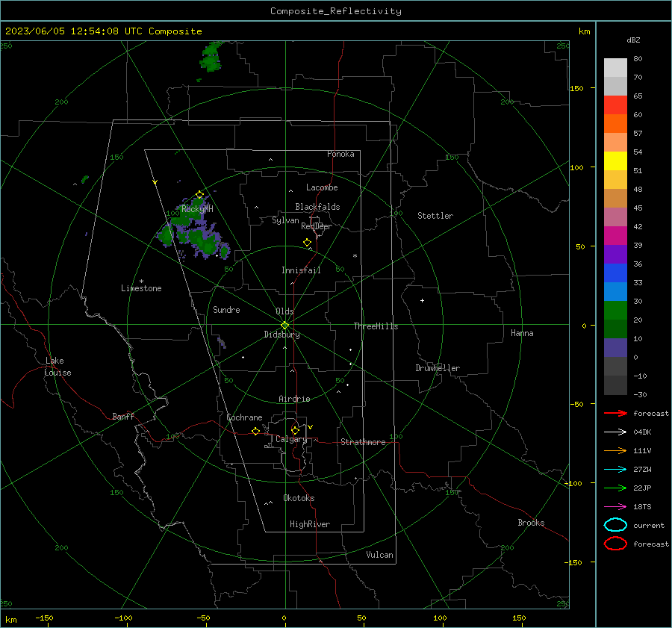Click the Calgary city label
Screen dimensions: 672x628
click(x=291, y=439)
